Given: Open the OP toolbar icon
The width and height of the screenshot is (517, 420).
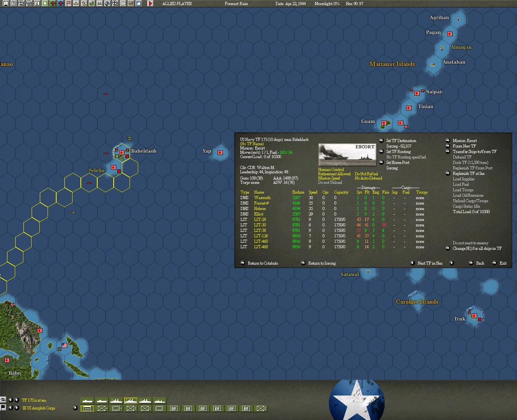Looking at the screenshot, I should [x=123, y=4].
